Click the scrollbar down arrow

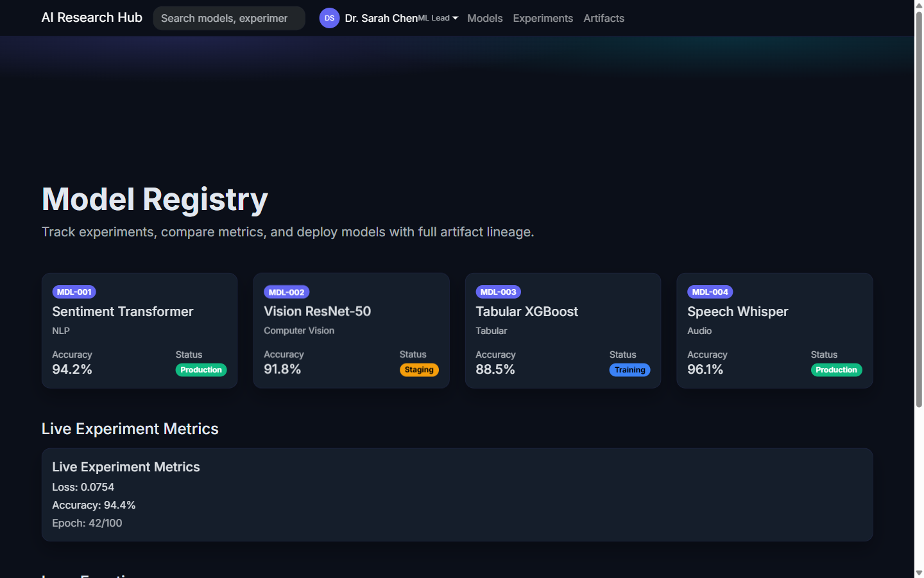[919, 573]
